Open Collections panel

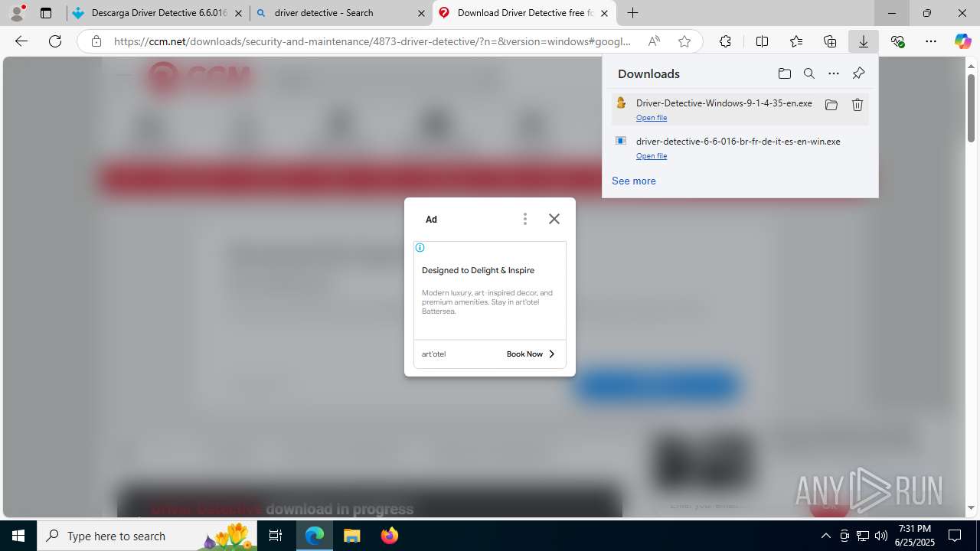(x=830, y=41)
